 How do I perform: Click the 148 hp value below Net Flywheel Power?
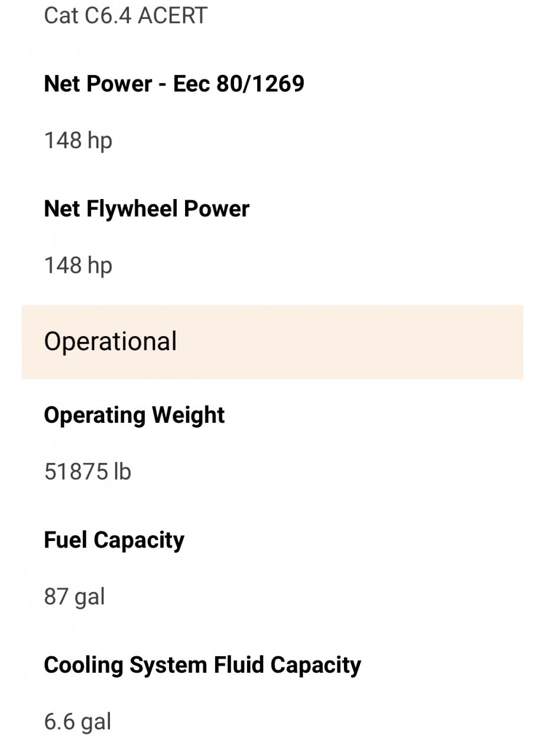pos(78,266)
